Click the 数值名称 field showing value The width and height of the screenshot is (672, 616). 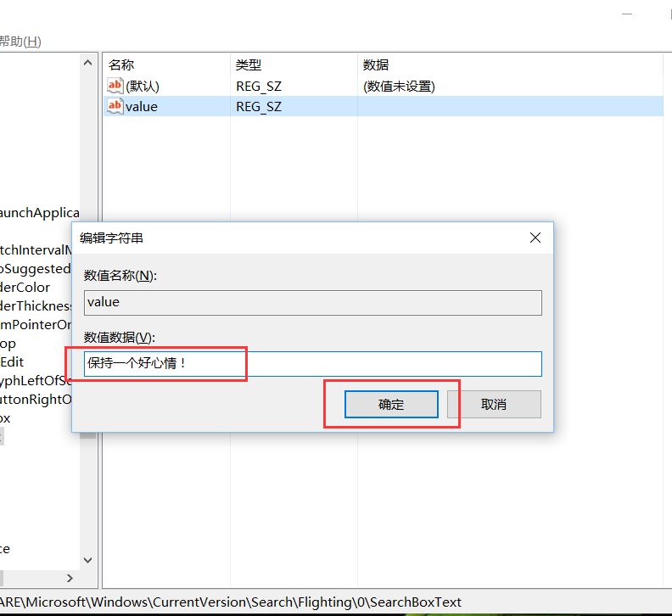[x=312, y=303]
